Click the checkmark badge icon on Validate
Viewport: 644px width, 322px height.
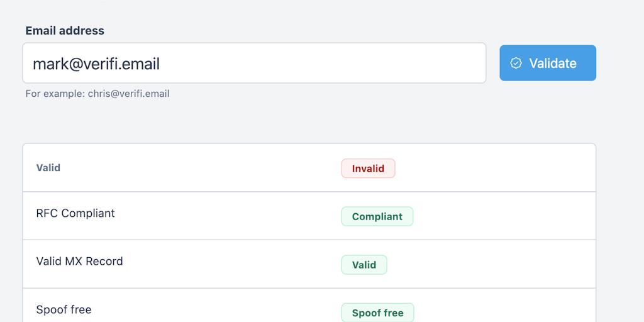(516, 63)
